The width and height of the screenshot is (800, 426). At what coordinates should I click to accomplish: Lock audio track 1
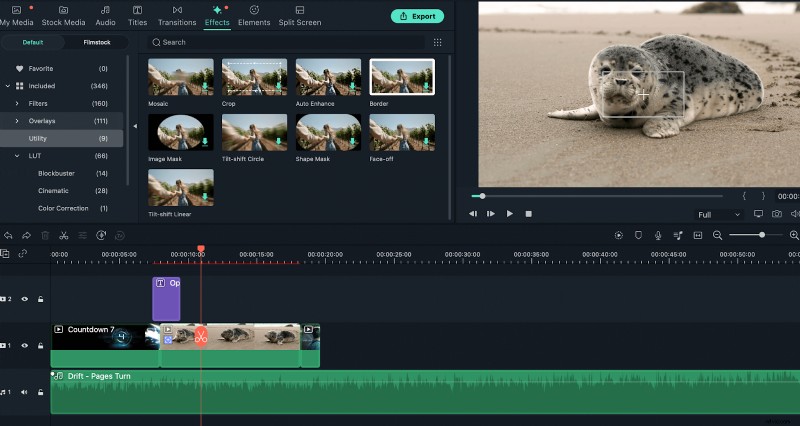pyautogui.click(x=40, y=392)
